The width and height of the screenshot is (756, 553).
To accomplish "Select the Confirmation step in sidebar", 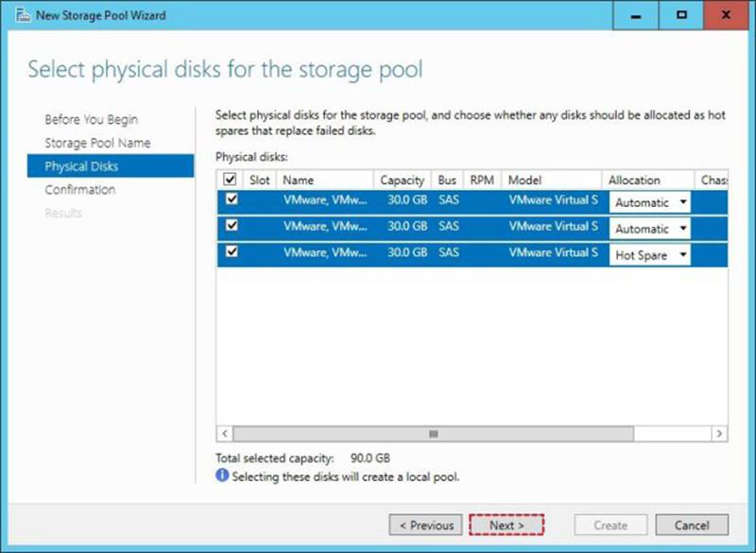I will coord(80,190).
